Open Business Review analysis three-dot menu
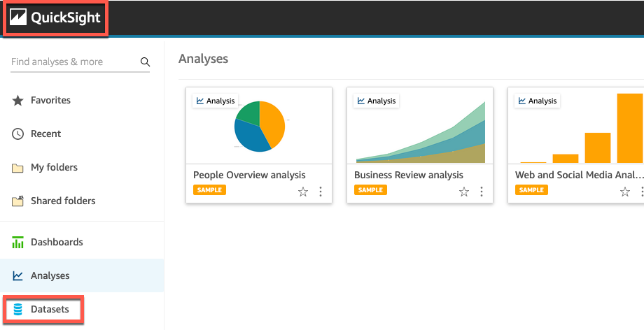The image size is (644, 330). 482,192
